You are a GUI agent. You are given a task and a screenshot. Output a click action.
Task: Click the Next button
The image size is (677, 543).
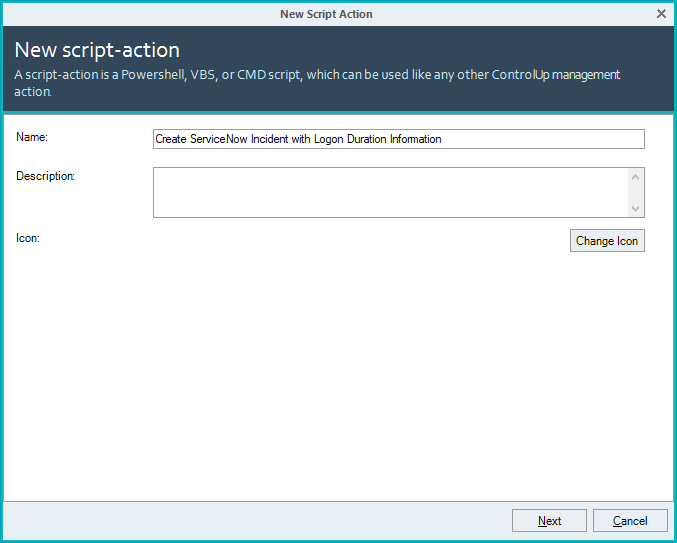click(549, 521)
